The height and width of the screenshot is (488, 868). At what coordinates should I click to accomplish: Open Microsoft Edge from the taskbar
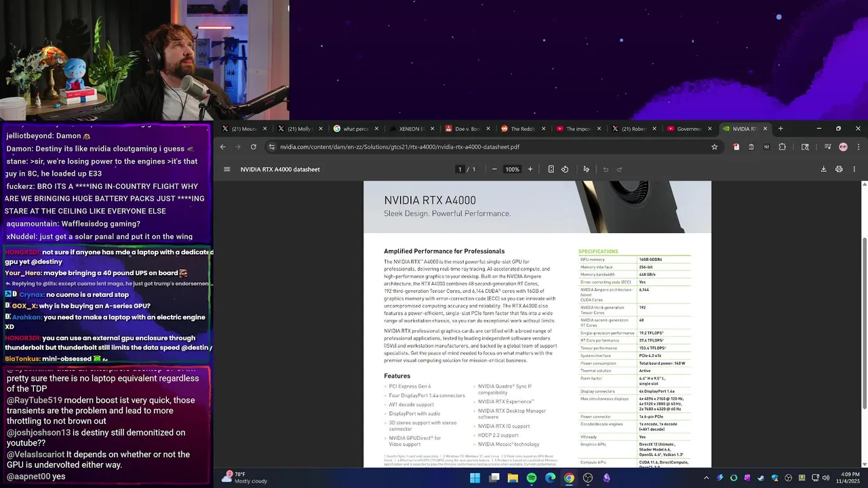[x=551, y=478]
